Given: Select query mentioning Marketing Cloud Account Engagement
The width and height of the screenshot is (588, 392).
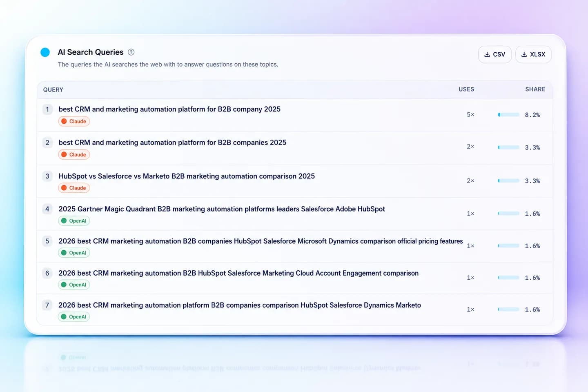Looking at the screenshot, I should 238,273.
